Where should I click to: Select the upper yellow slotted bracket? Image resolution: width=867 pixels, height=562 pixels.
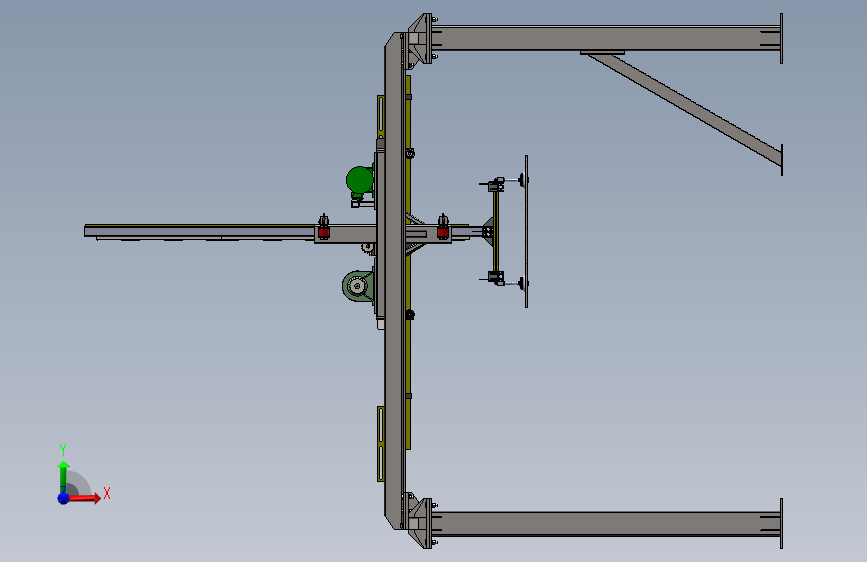pos(381,117)
